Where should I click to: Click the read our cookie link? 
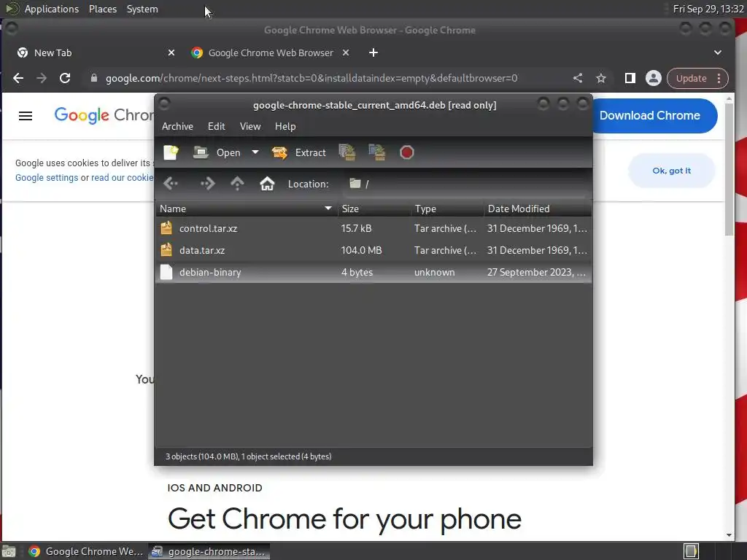(x=123, y=178)
